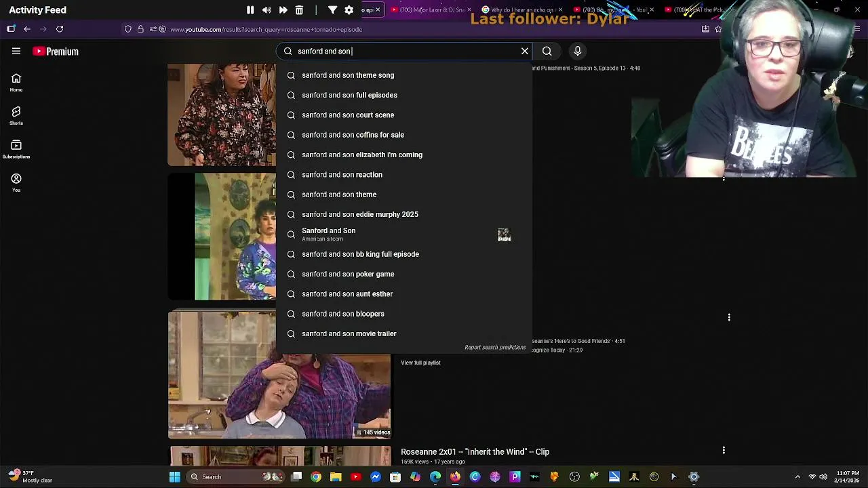868x488 pixels.
Task: Mute the Activity Feed sound
Action: coord(267,10)
